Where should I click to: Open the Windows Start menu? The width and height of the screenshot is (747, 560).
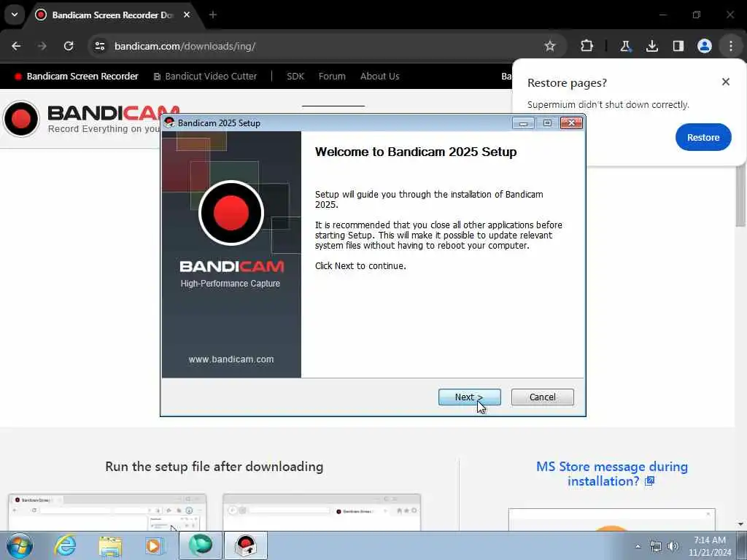tap(20, 545)
